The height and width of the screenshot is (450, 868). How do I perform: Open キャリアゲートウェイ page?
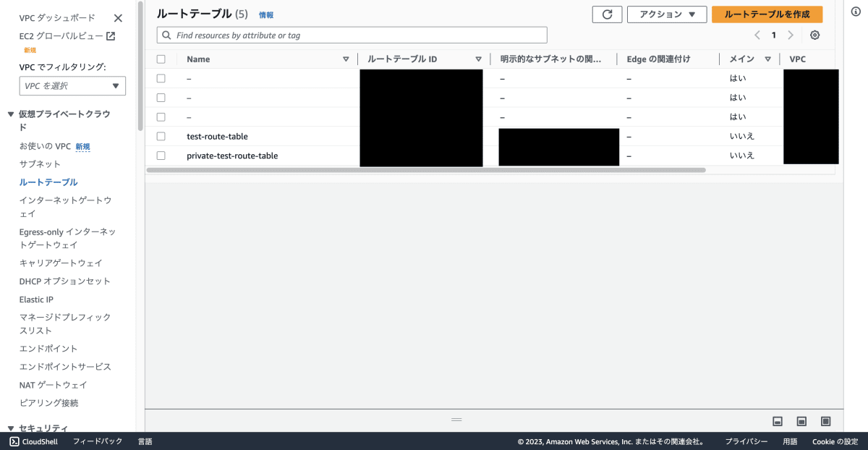tap(61, 263)
